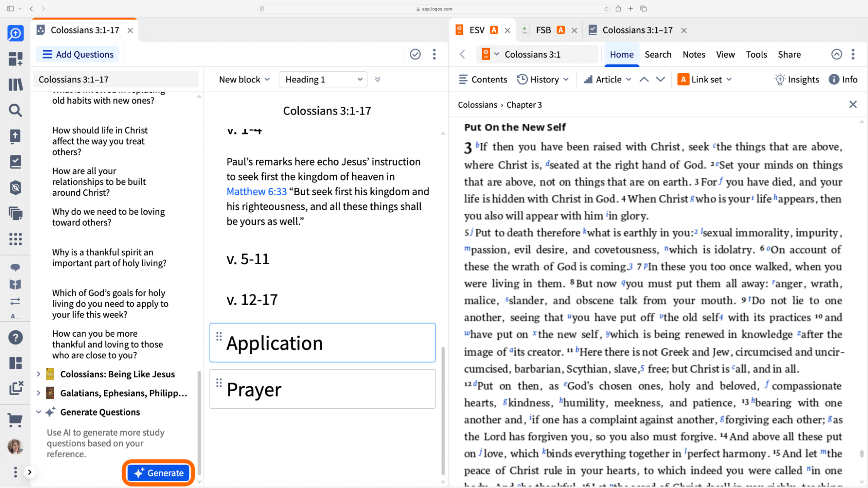Collapse the ribbon with the circled chevron
Image resolution: width=868 pixels, height=488 pixels.
coord(837,54)
